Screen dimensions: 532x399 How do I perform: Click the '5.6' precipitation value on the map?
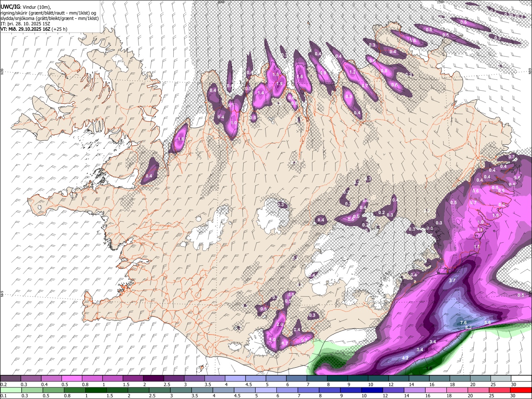[488, 323]
